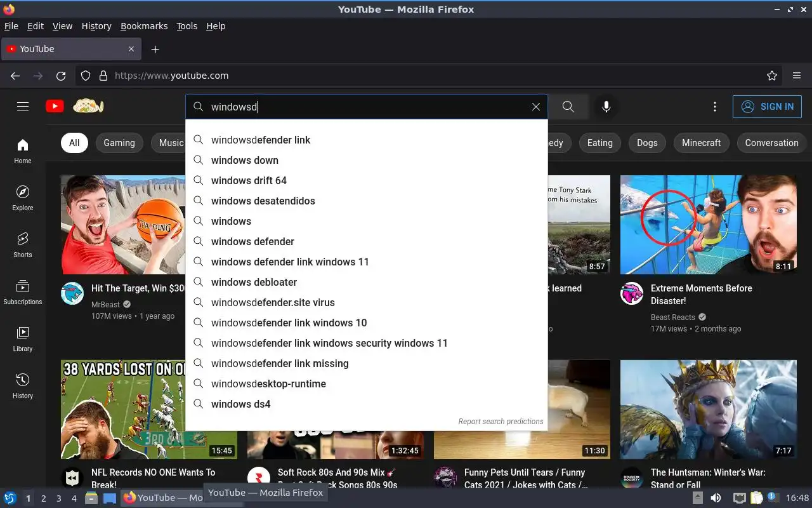This screenshot has width=812, height=508.
Task: Switch to workspace 2
Action: (x=44, y=498)
